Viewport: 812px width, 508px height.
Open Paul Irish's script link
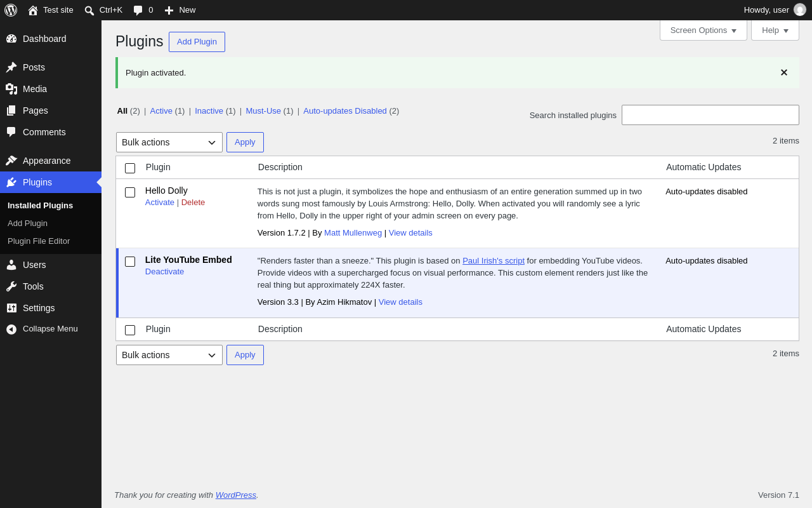click(494, 261)
